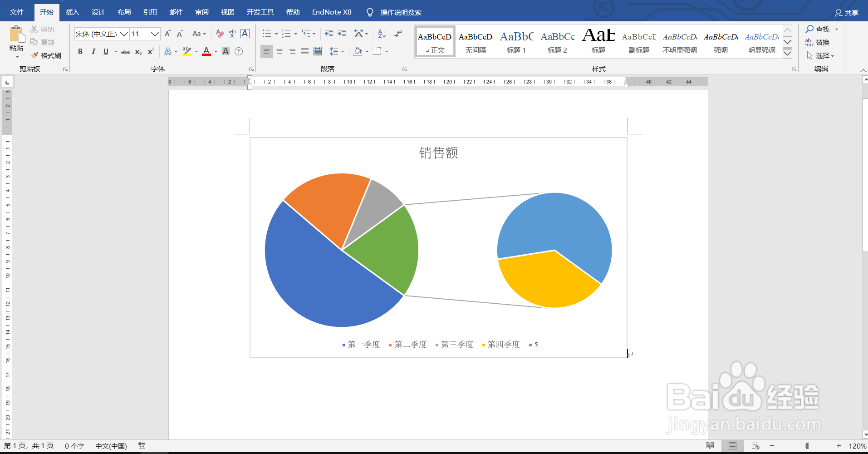Toggle strikethrough on selected text
The width and height of the screenshot is (868, 454).
[125, 52]
